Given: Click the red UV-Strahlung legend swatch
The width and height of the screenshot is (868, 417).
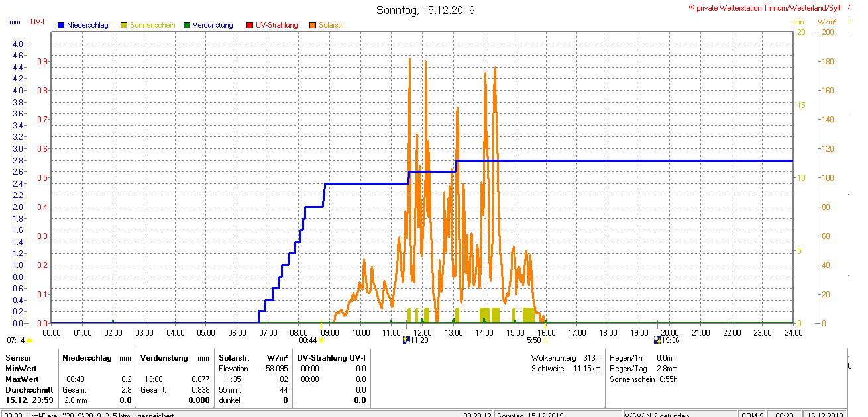Looking at the screenshot, I should click(250, 25).
